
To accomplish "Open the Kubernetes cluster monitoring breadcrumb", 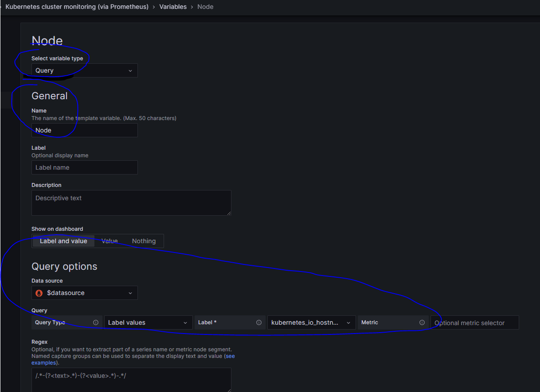I will pos(77,7).
